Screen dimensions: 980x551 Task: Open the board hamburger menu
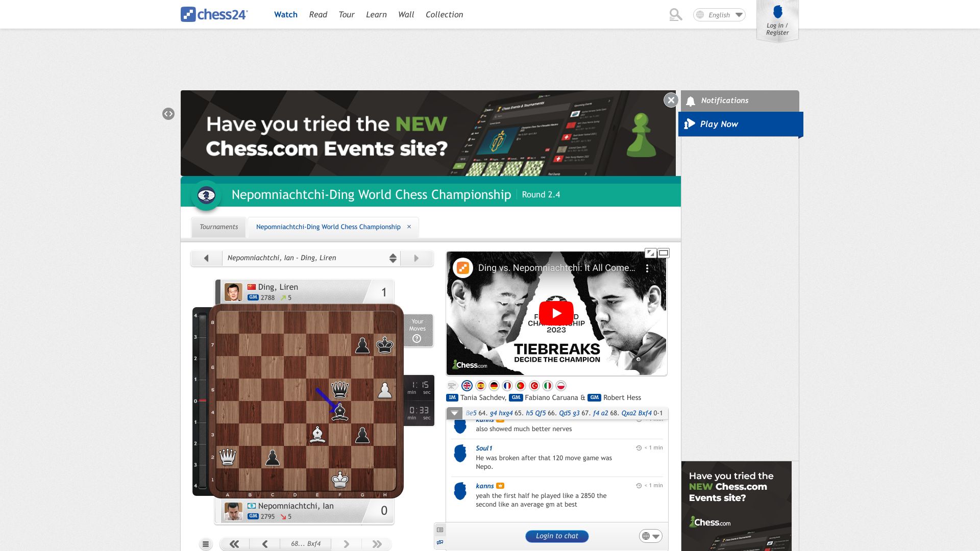point(206,544)
